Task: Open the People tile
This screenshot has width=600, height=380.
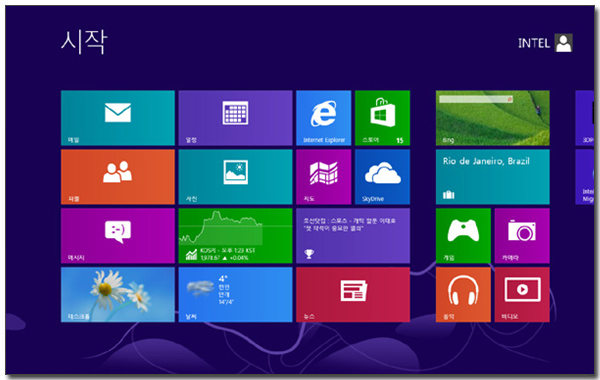Action: click(118, 177)
